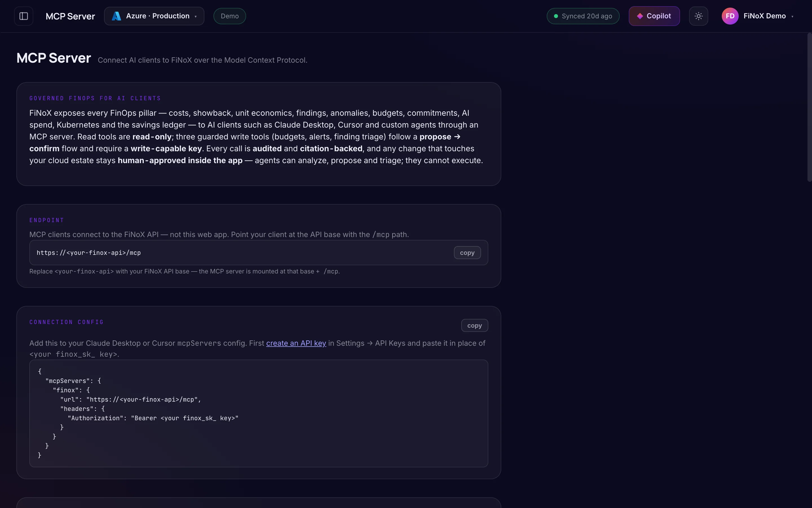Click the ENDPOINT section label
This screenshot has height=508, width=812.
click(x=47, y=220)
